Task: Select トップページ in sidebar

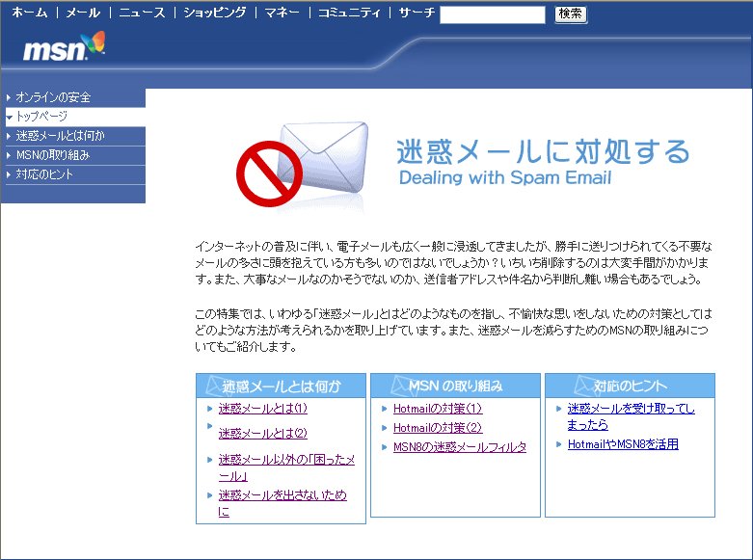Action: click(41, 117)
